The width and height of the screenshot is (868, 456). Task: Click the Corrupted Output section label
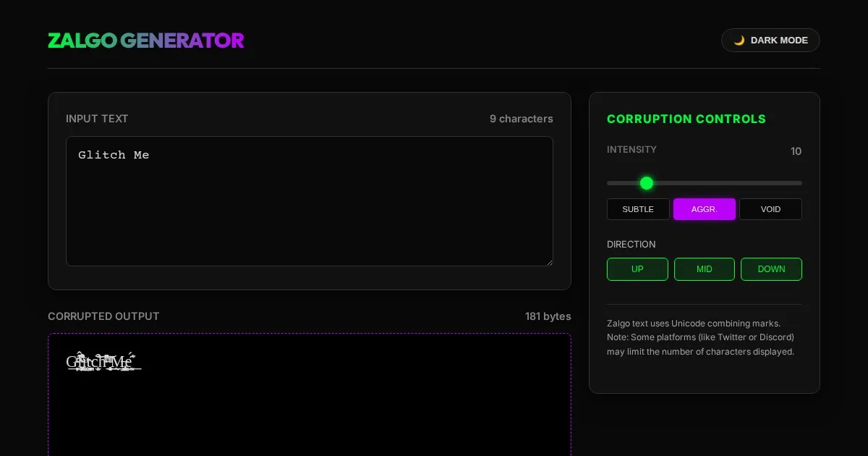coord(103,316)
